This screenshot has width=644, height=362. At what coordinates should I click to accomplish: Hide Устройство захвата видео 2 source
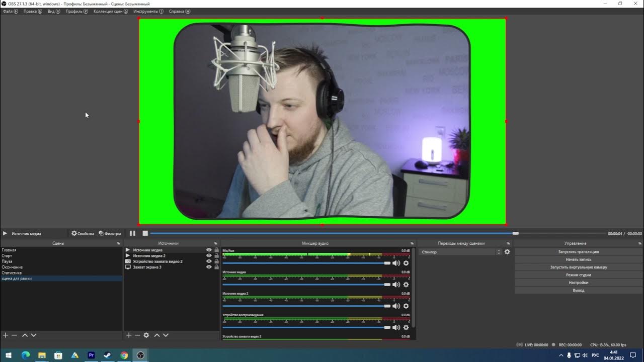coord(209,261)
